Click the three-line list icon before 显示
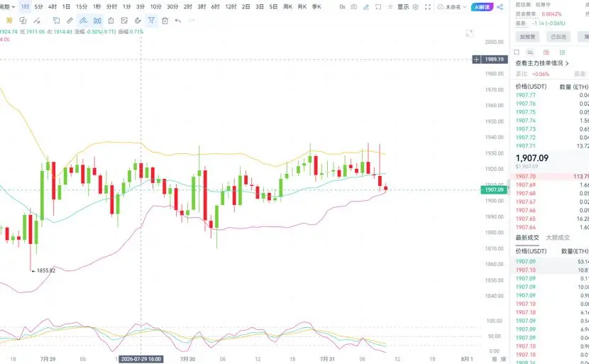Screen dimensions: 589x364 click(390, 7)
